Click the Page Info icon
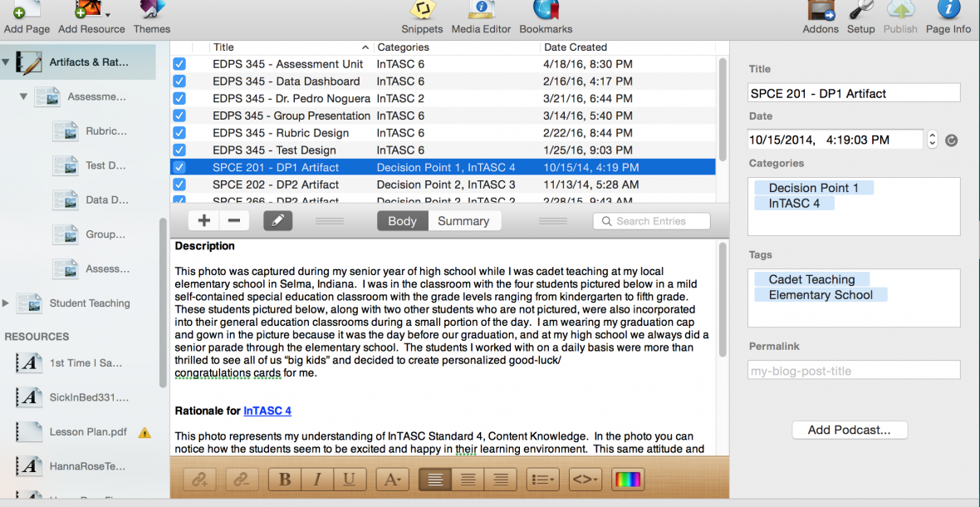The width and height of the screenshot is (980, 507). click(948, 12)
